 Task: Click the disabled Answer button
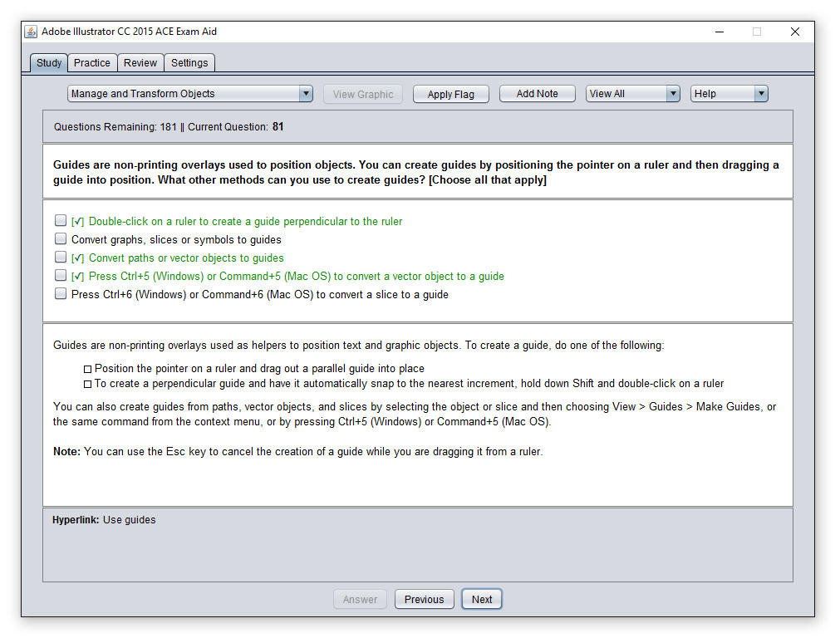pyautogui.click(x=360, y=600)
